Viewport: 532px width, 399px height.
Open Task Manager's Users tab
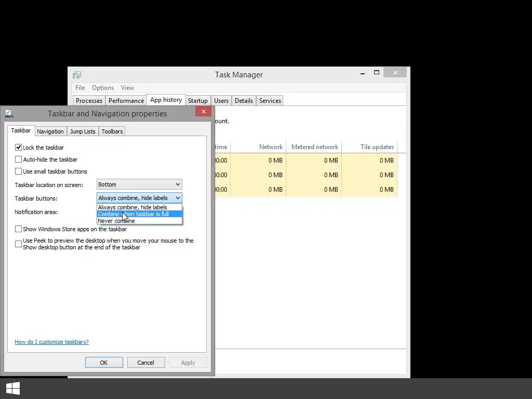click(221, 101)
